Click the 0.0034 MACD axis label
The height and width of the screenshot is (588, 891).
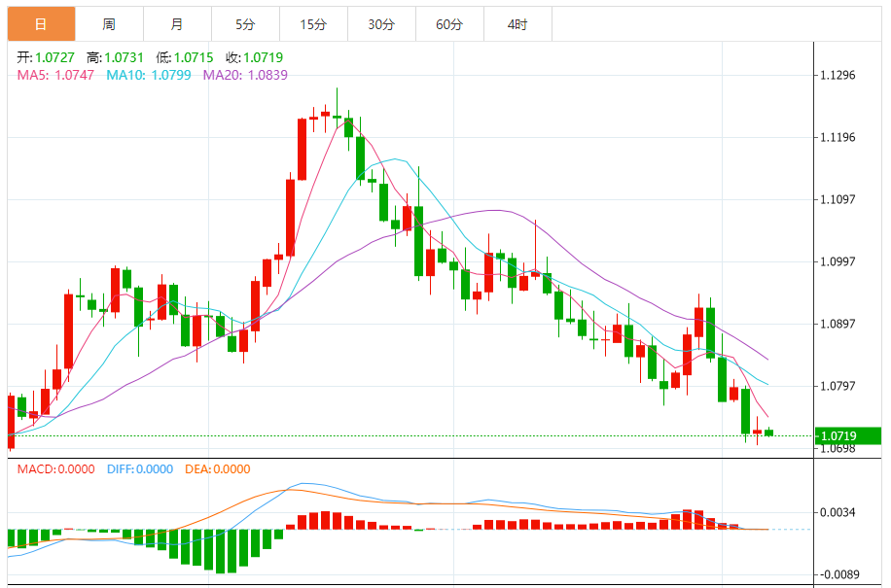click(x=838, y=512)
